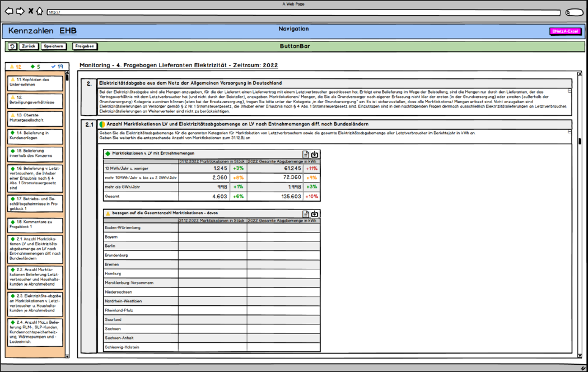The height and width of the screenshot is (372, 588).
Task: Click the Speichern button
Action: click(x=53, y=46)
